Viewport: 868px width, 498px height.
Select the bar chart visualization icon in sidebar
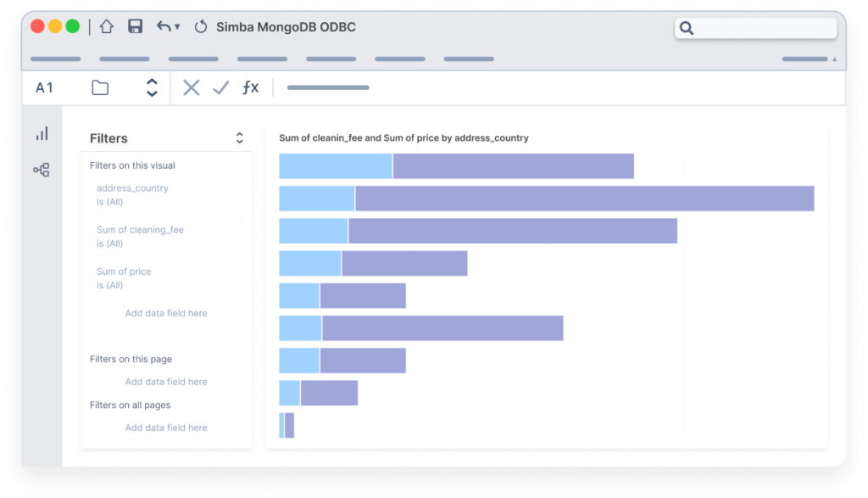coord(42,132)
